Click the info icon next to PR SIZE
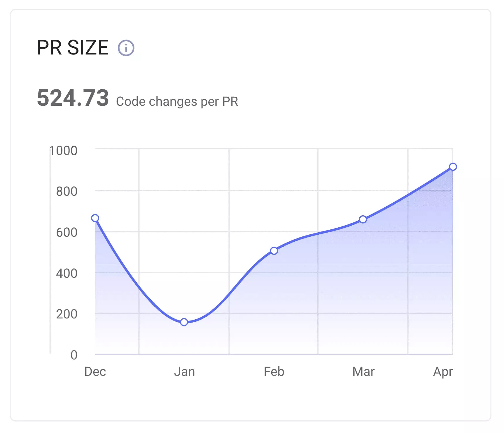This screenshot has width=504, height=433. pos(126,47)
